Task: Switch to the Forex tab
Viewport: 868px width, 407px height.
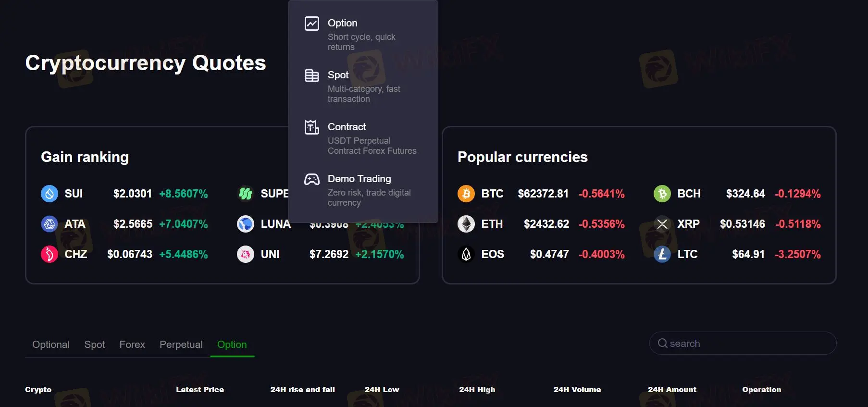Action: pos(132,345)
